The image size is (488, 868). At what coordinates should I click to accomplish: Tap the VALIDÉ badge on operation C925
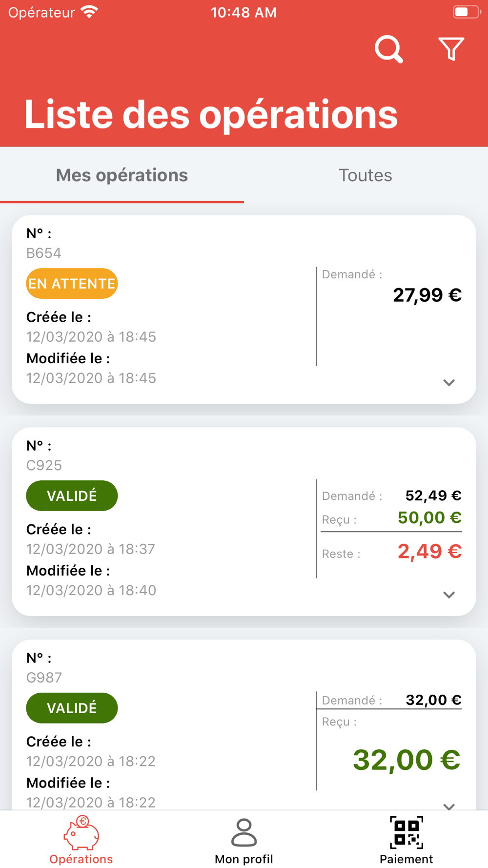(72, 496)
